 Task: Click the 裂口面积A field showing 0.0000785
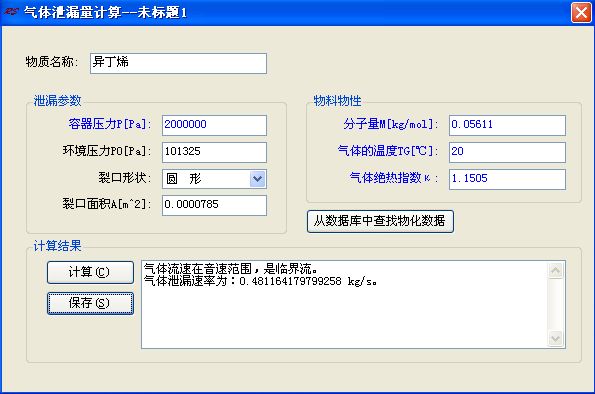(214, 205)
